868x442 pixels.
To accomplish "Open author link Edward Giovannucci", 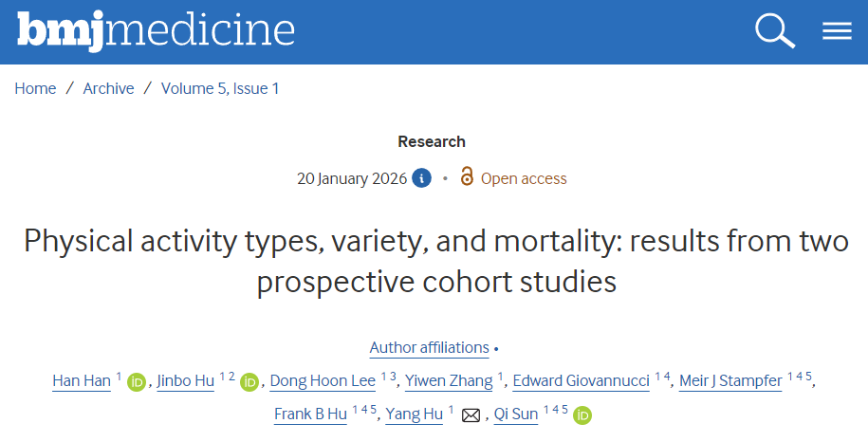I will click(x=581, y=381).
